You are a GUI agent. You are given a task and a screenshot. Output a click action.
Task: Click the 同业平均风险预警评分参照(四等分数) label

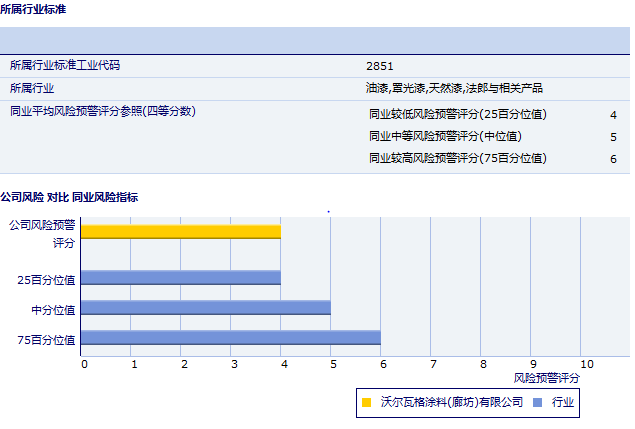(x=101, y=111)
